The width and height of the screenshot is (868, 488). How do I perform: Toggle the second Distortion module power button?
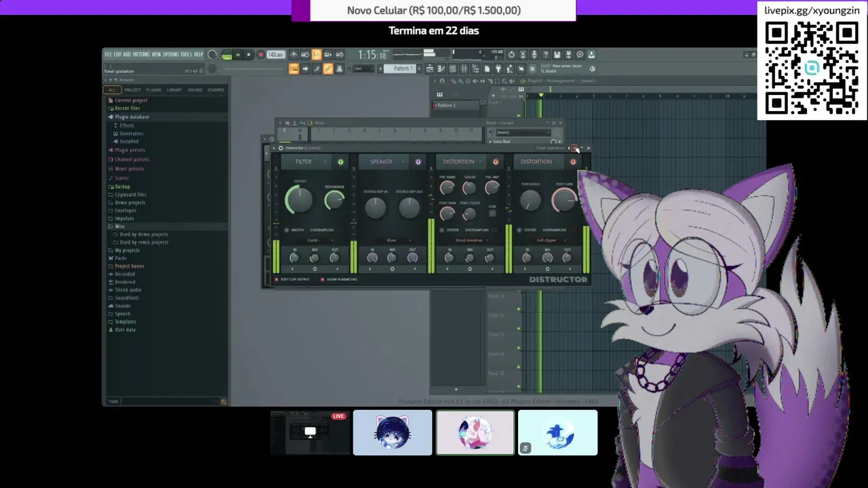(573, 162)
